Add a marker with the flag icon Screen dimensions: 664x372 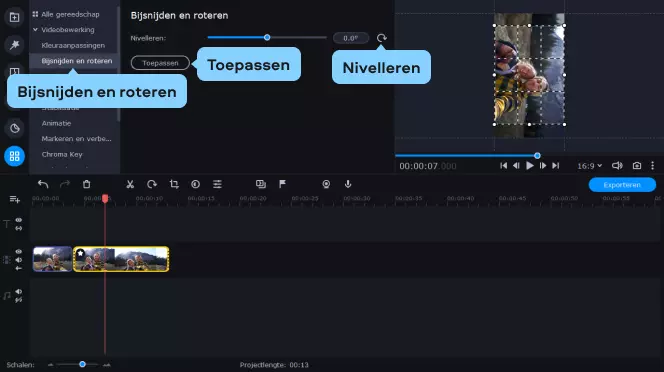click(x=282, y=184)
